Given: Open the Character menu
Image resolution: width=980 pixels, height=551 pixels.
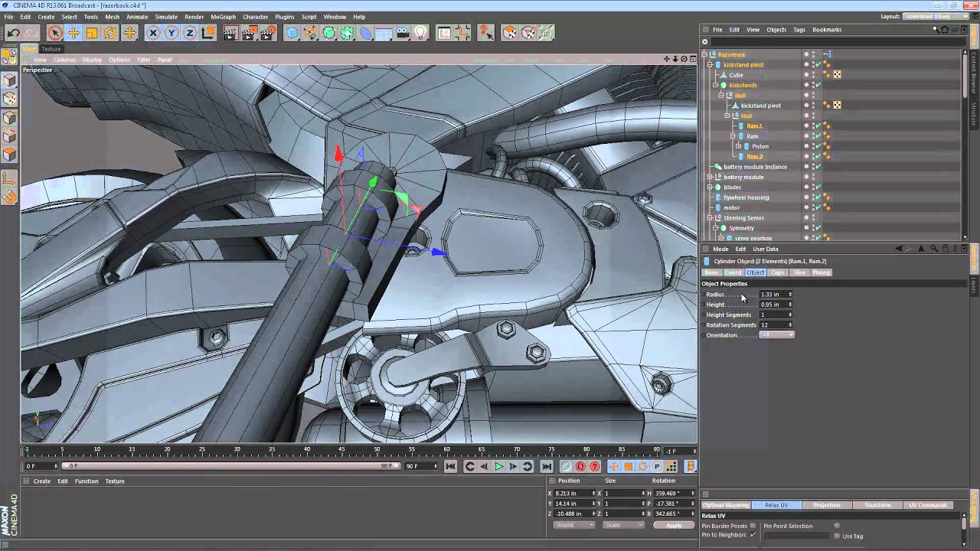Looking at the screenshot, I should click(x=256, y=16).
